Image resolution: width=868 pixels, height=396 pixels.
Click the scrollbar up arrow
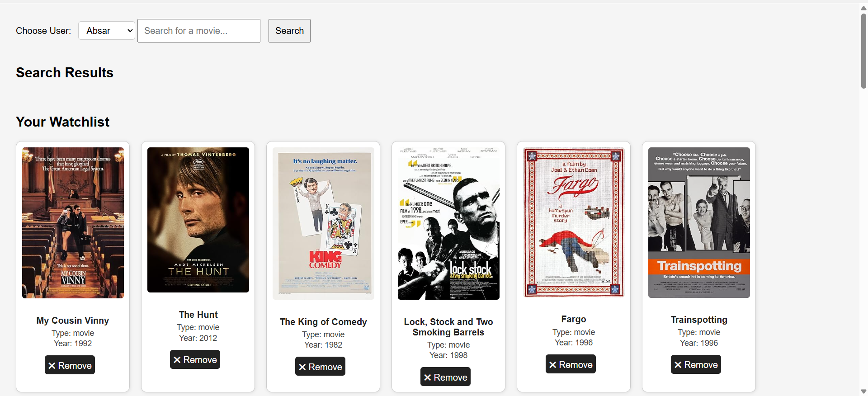(x=863, y=8)
